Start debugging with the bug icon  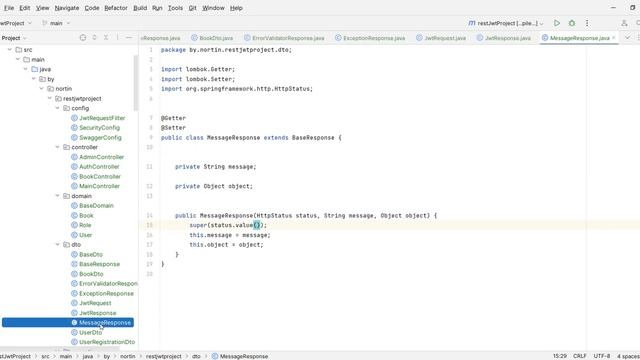pos(572,23)
